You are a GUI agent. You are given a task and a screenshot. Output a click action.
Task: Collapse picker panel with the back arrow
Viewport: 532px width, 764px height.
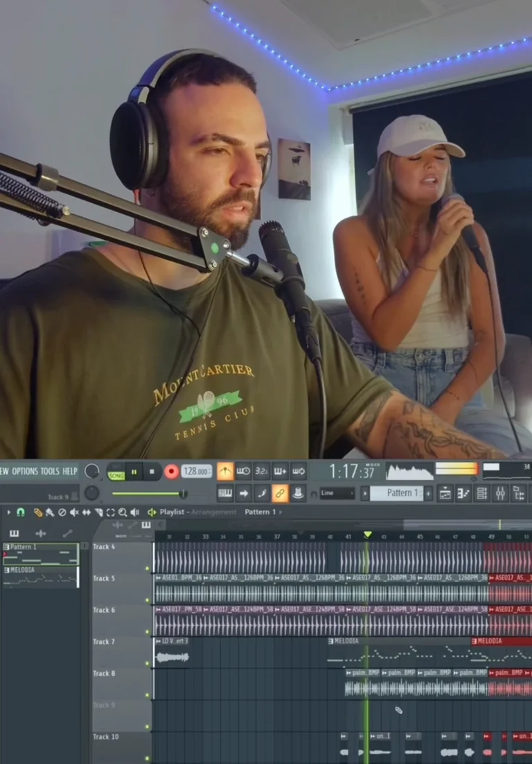161,525
